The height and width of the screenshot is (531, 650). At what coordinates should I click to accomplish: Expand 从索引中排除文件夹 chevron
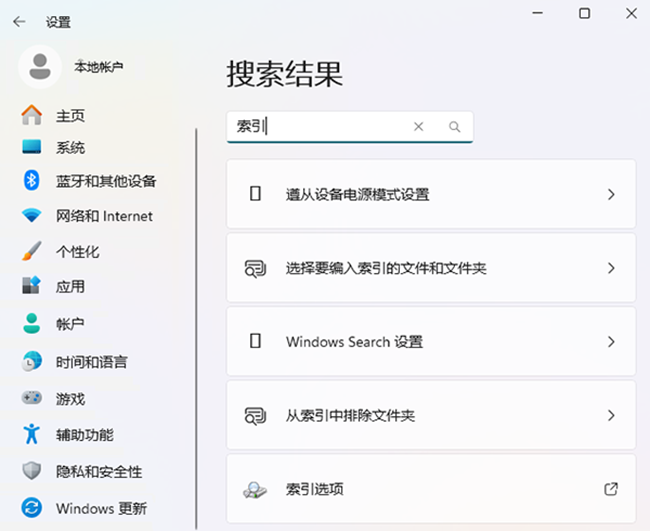pyautogui.click(x=611, y=415)
